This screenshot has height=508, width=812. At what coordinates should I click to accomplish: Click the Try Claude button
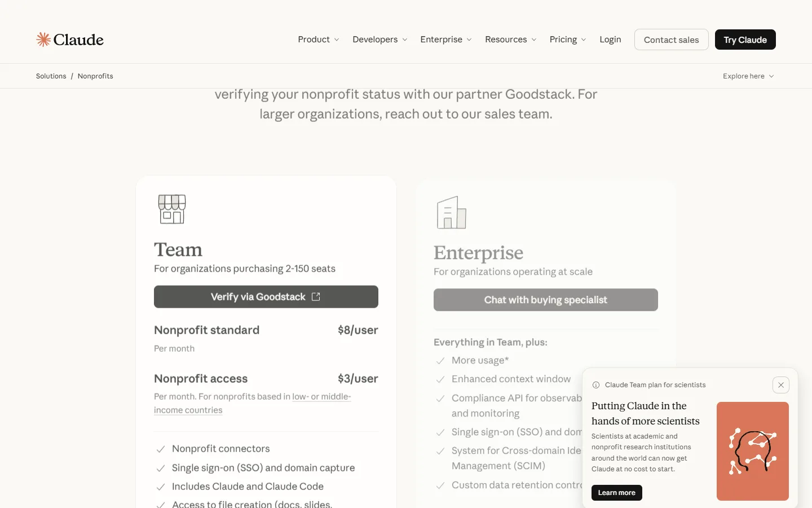[x=745, y=40]
